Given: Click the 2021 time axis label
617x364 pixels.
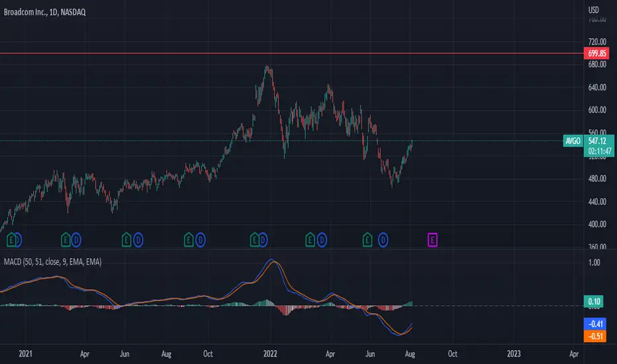Looking at the screenshot, I should (25, 354).
